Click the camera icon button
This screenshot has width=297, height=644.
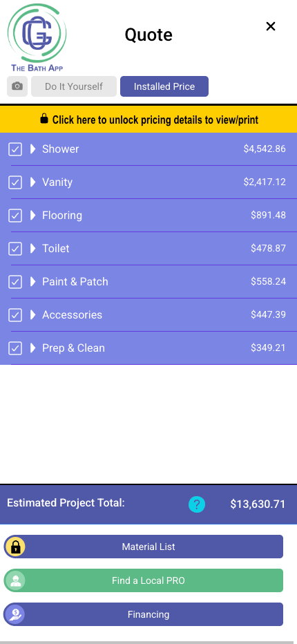(17, 86)
